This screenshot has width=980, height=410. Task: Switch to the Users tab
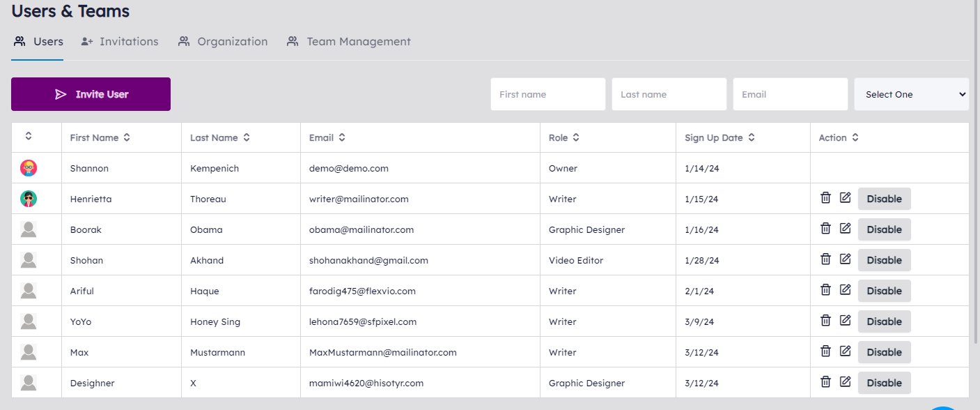tap(38, 42)
